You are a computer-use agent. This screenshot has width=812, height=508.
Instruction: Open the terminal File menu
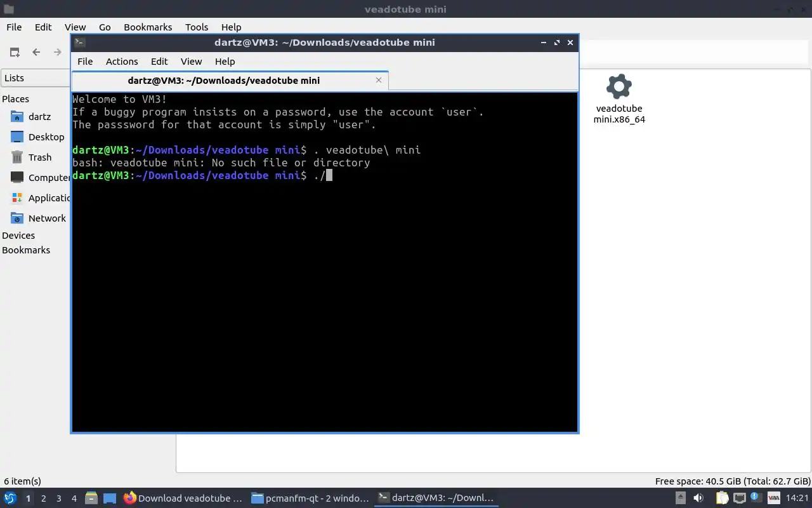(85, 62)
